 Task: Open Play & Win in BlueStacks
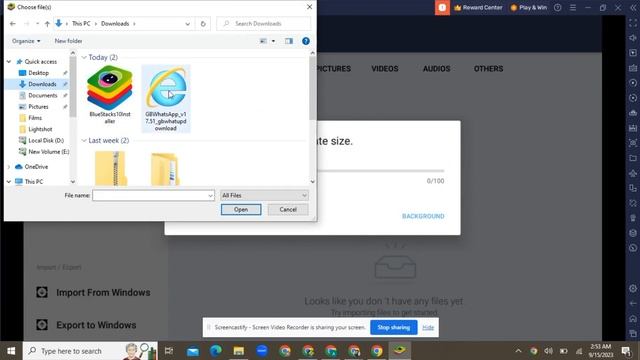tap(529, 7)
